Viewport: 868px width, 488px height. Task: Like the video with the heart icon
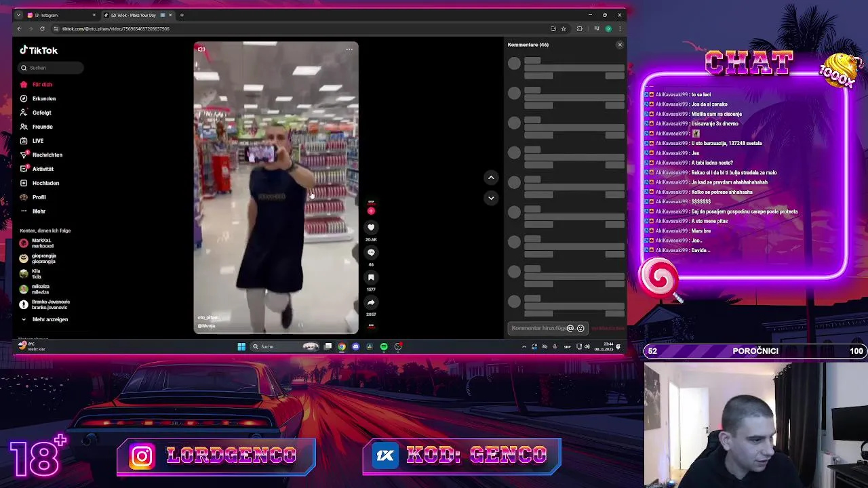pyautogui.click(x=371, y=227)
